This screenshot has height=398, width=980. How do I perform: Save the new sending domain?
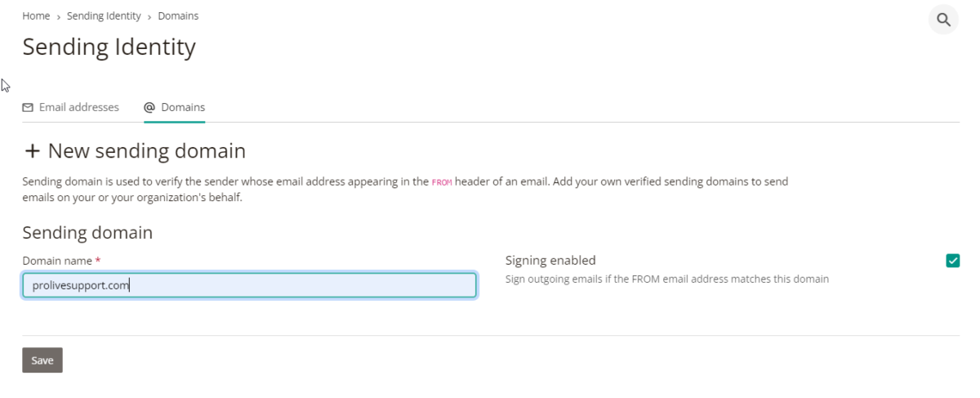point(42,360)
